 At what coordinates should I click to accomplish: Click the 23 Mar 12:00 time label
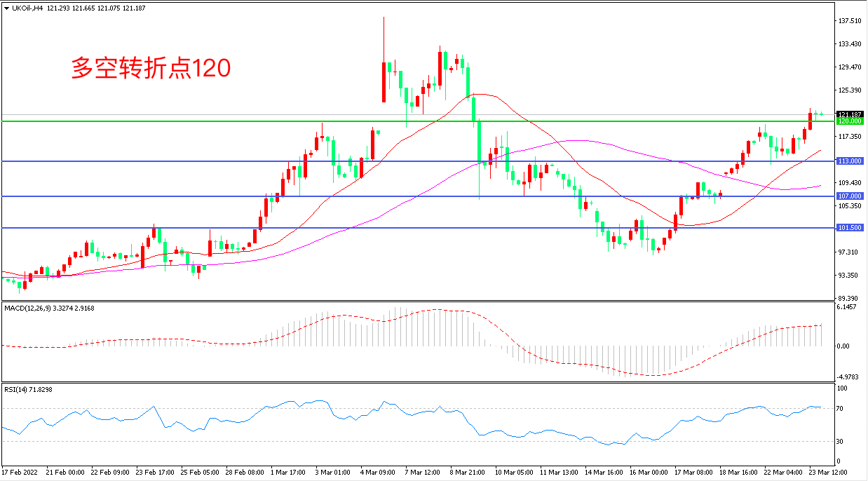pyautogui.click(x=813, y=473)
